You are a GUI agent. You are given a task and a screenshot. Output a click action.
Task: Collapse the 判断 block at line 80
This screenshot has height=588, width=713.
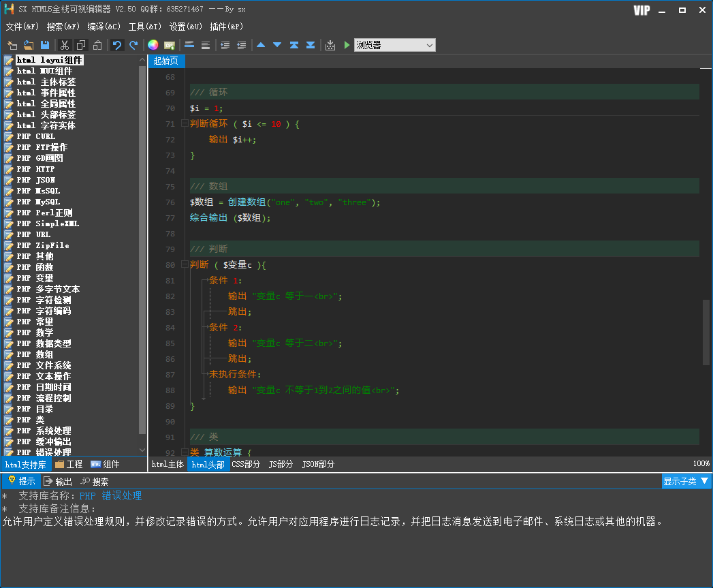(x=184, y=264)
